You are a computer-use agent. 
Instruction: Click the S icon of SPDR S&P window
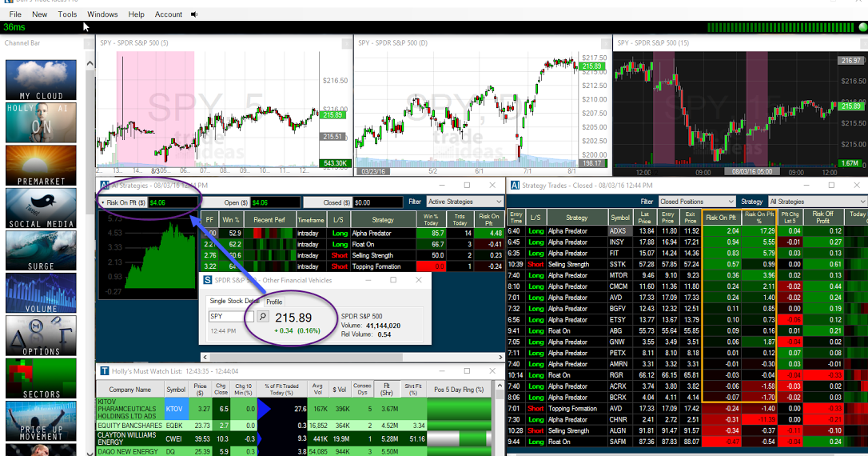[x=208, y=280]
